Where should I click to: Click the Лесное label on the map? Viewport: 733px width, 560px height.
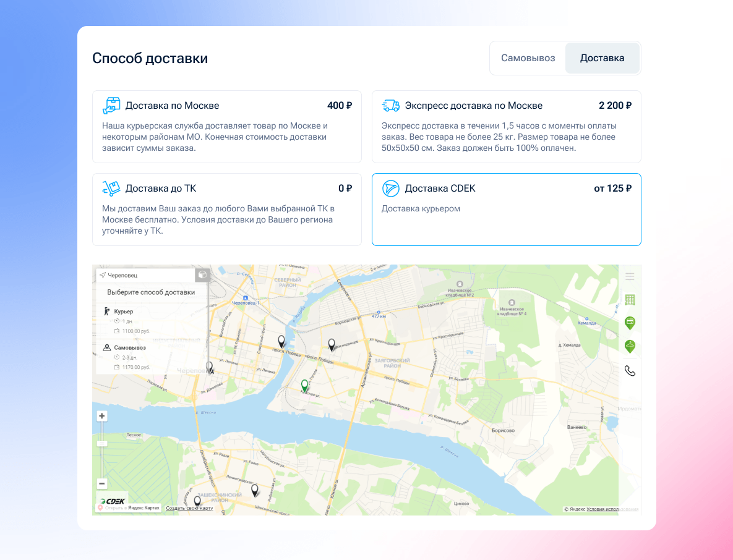pos(133,435)
